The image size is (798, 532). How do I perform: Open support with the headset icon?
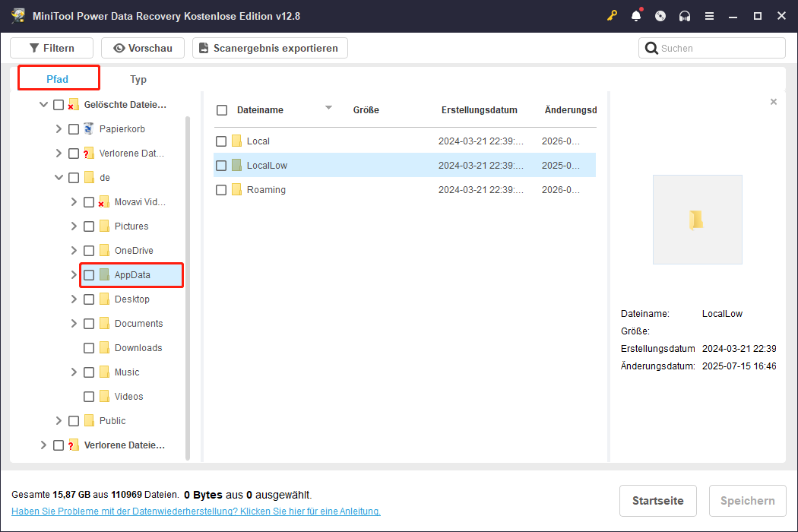click(x=685, y=15)
